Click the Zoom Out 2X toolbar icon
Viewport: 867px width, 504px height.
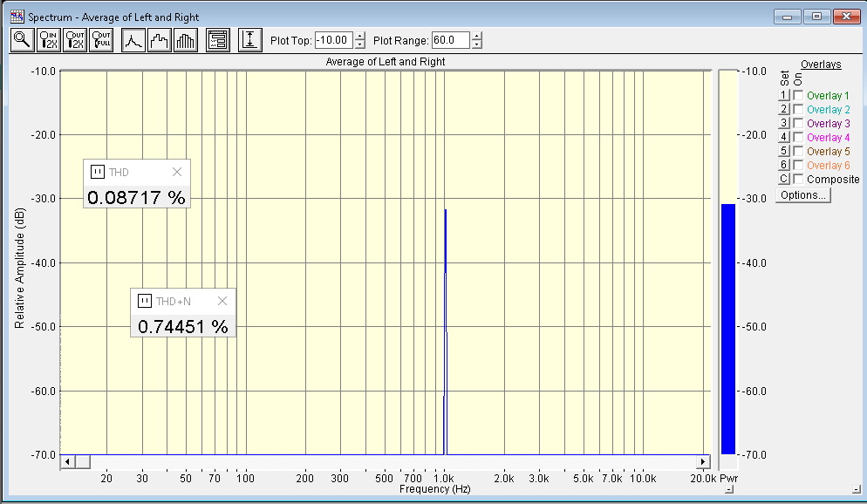[x=76, y=40]
